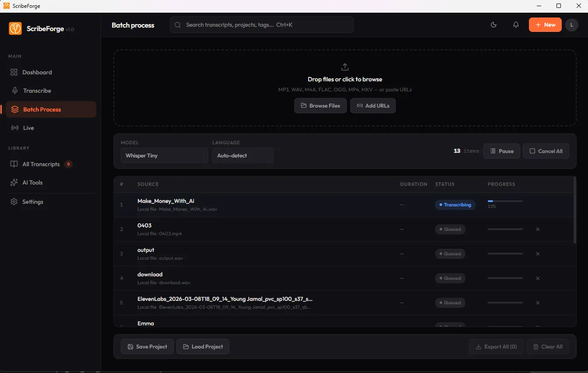Remove the output item from the queue
This screenshot has width=588, height=373.
(x=538, y=254)
